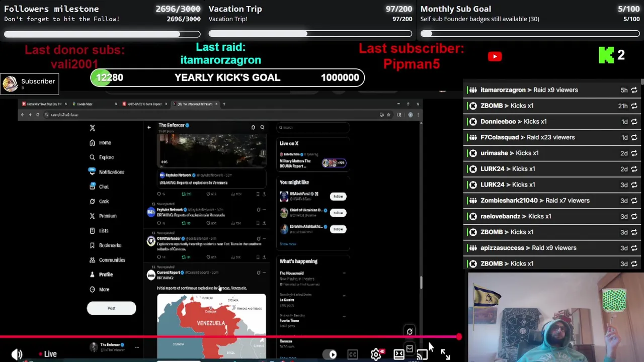Click the red video progress bar
The image size is (644, 362).
[x=229, y=337]
